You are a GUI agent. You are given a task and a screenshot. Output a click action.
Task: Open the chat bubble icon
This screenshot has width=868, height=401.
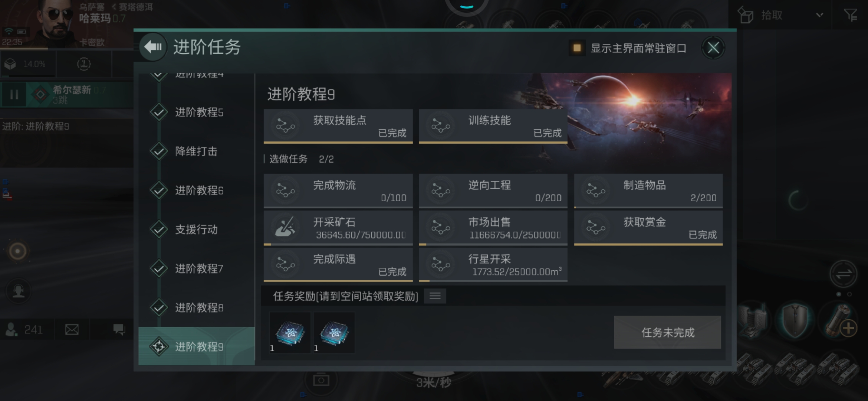click(x=119, y=329)
